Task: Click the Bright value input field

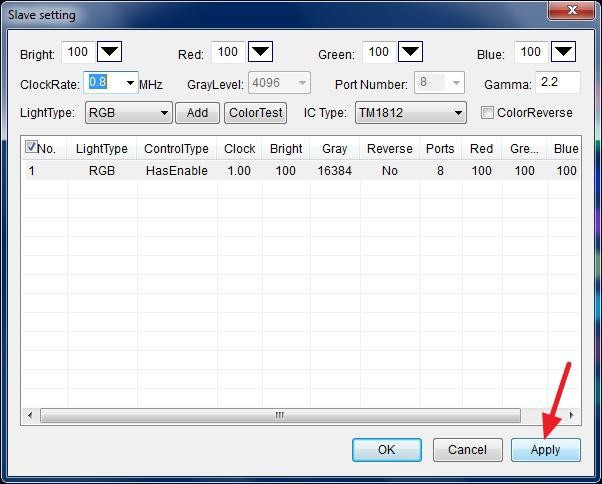Action: (x=77, y=52)
